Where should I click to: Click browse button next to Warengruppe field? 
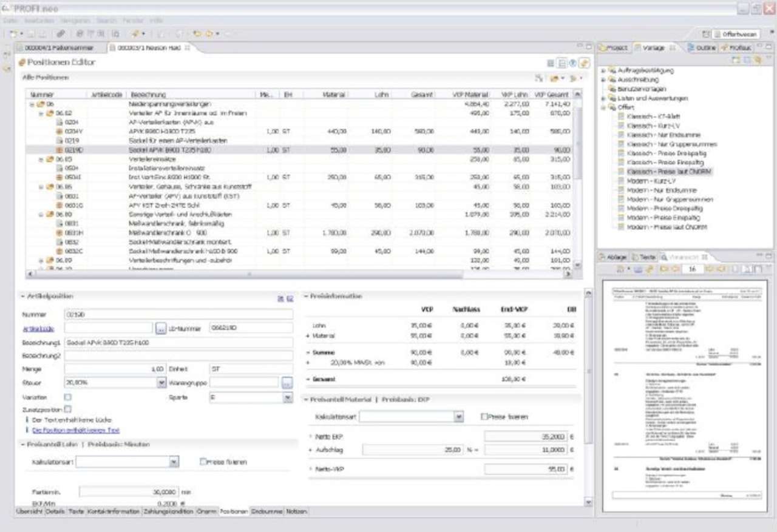pyautogui.click(x=287, y=383)
